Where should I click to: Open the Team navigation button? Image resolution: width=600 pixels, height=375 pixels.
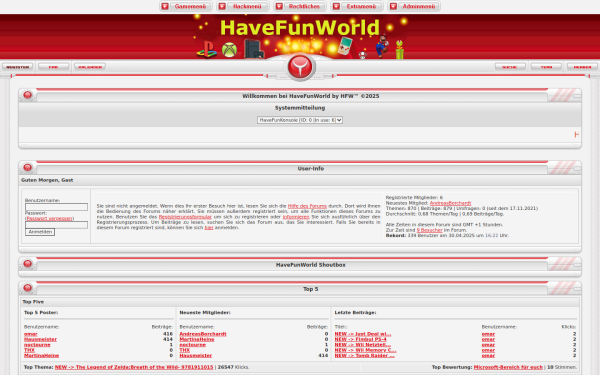tap(546, 67)
